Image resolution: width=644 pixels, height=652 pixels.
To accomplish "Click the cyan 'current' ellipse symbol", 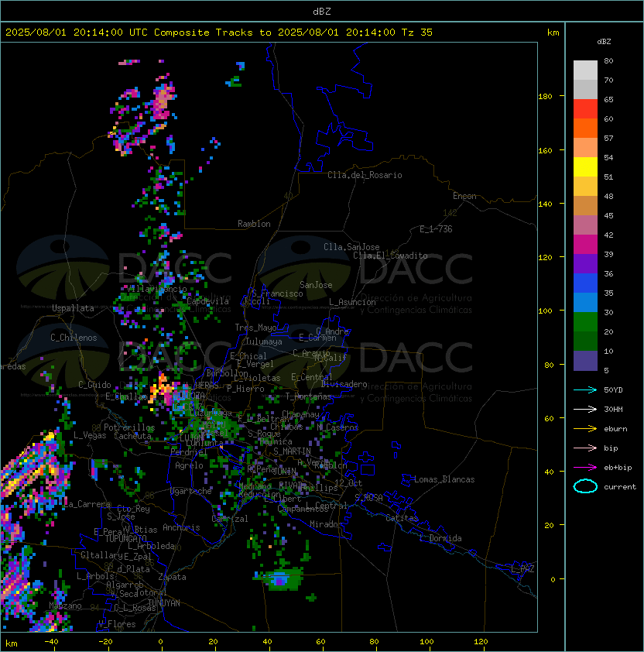I will [x=585, y=486].
